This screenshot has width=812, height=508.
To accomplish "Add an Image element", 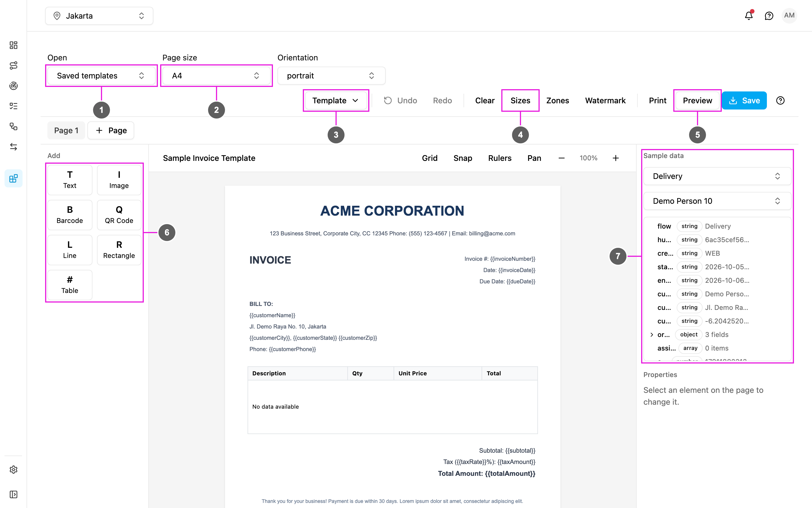I will [x=119, y=180].
